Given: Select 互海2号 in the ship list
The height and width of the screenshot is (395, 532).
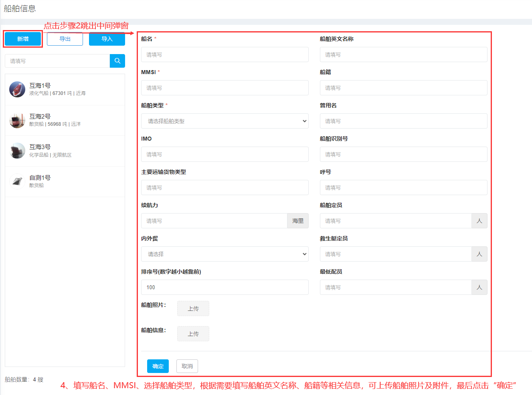Looking at the screenshot, I should [x=65, y=120].
